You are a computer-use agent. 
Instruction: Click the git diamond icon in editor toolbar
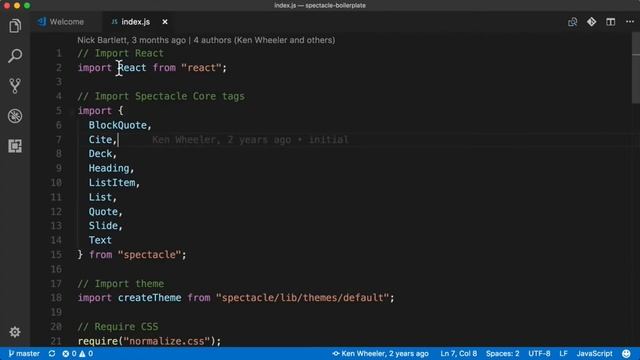coord(591,22)
